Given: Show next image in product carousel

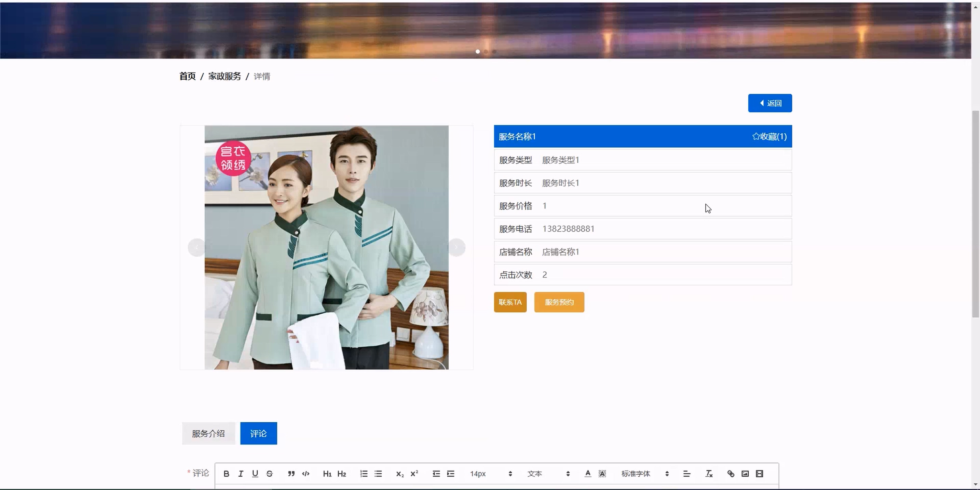Looking at the screenshot, I should [456, 247].
